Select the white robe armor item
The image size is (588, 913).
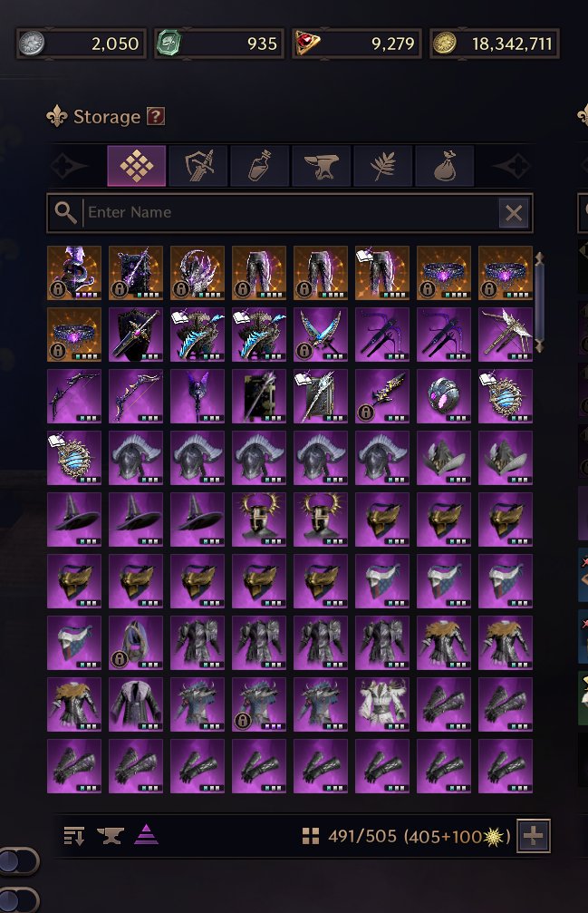coord(382,704)
